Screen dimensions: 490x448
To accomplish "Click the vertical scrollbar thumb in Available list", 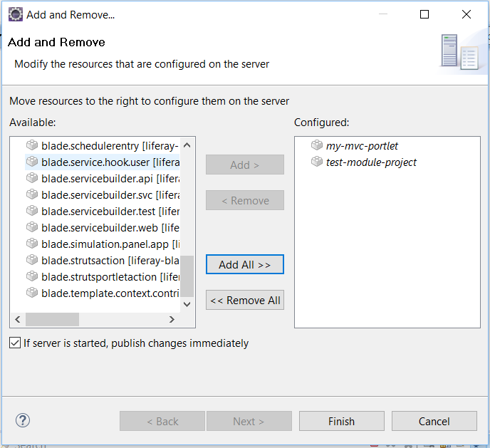I will click(187, 276).
